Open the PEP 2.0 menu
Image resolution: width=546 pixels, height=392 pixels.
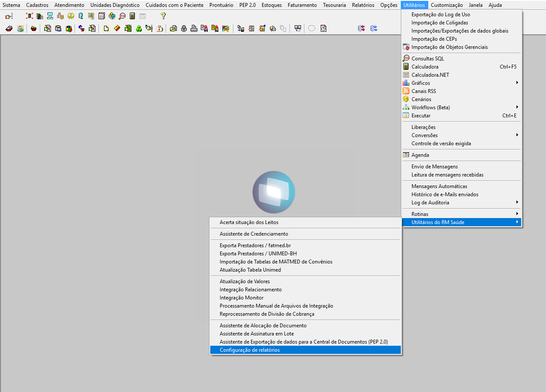247,5
